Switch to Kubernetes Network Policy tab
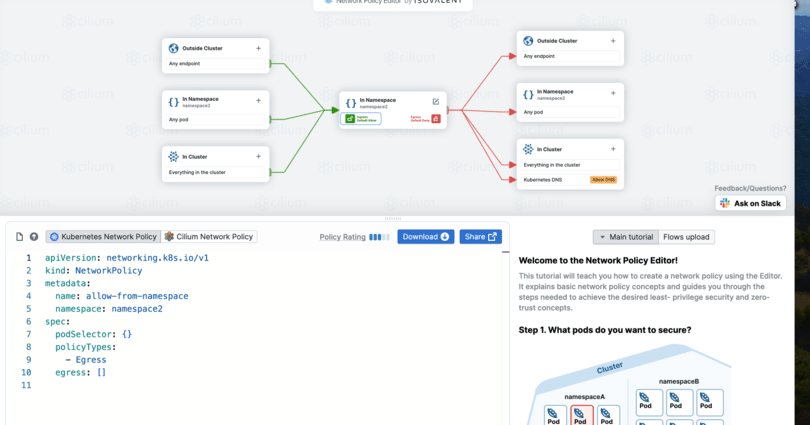810x425 pixels. click(x=103, y=237)
